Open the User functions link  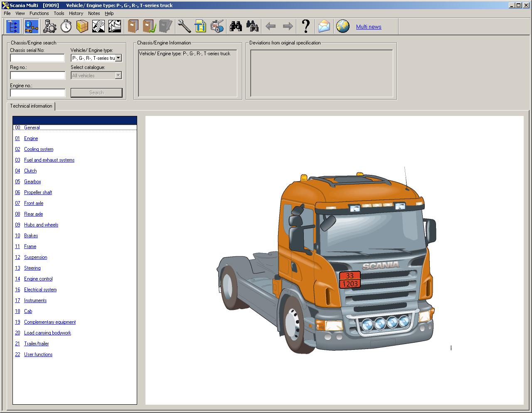point(38,354)
